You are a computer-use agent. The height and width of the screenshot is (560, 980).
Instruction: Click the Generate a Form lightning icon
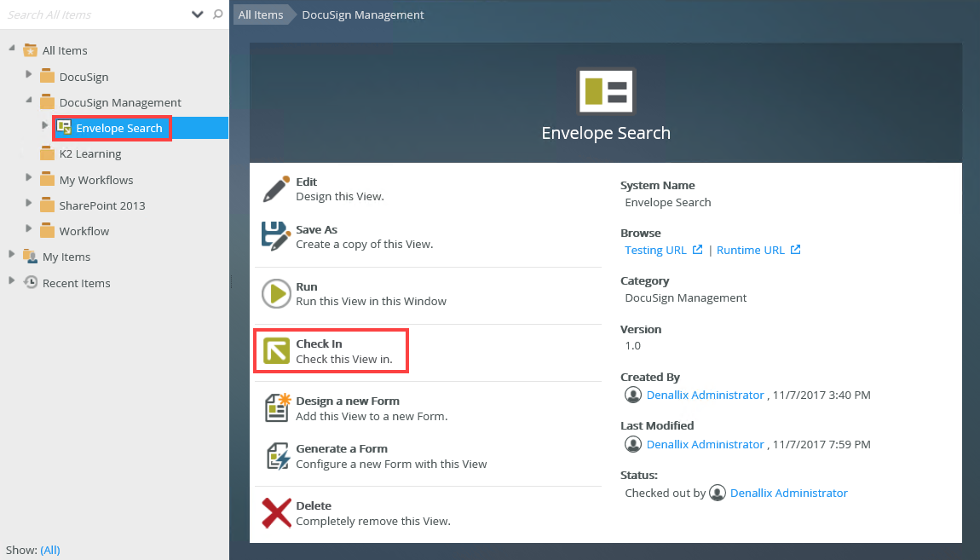coord(277,456)
